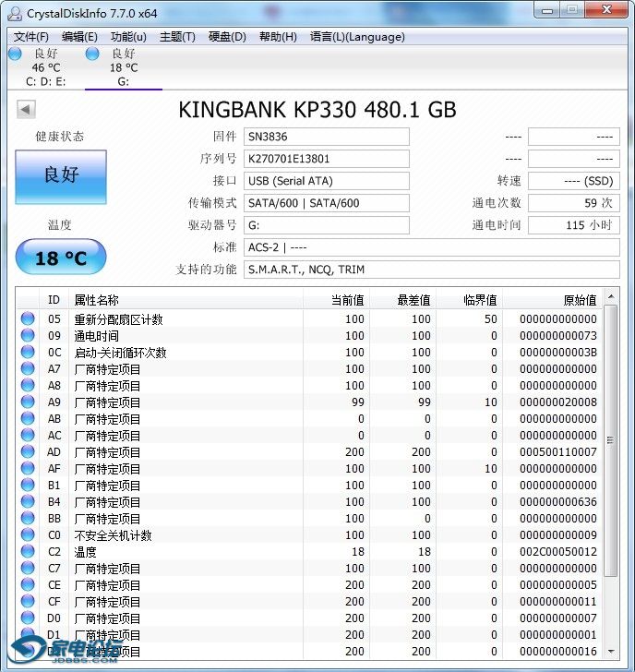Click the attribute list scroll down arrow
Viewport: 635px width, 672px height.
click(611, 651)
